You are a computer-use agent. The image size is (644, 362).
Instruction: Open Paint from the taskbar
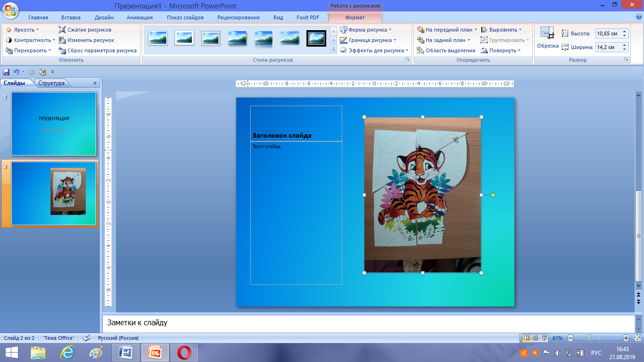96,353
